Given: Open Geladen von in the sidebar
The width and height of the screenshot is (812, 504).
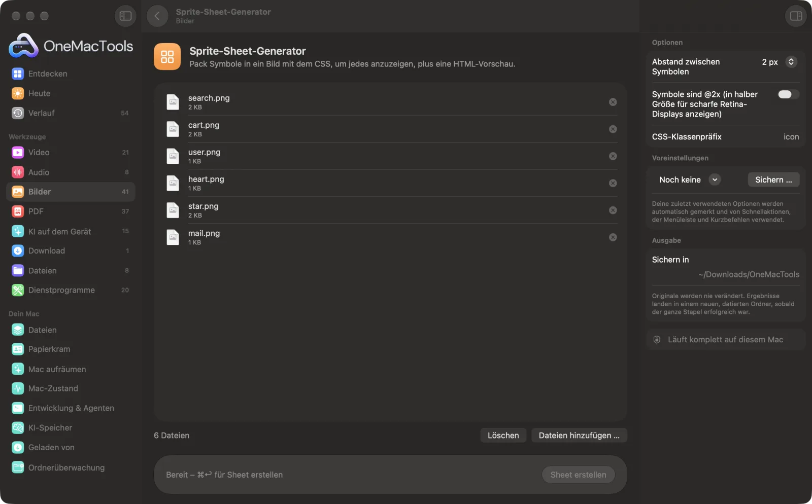Looking at the screenshot, I should (x=71, y=448).
